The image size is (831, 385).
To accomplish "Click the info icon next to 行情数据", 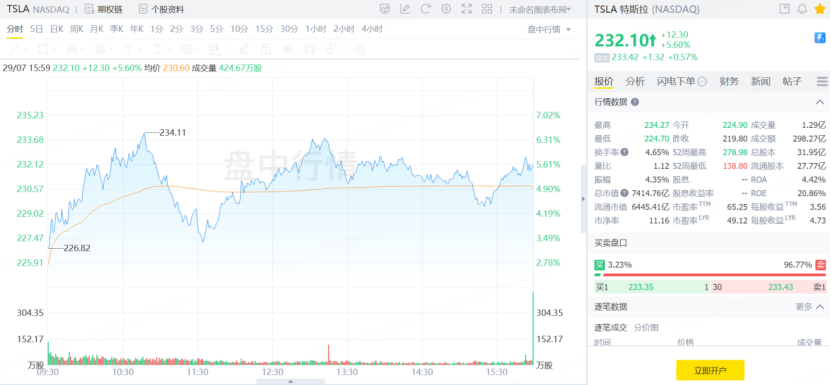I will [635, 102].
